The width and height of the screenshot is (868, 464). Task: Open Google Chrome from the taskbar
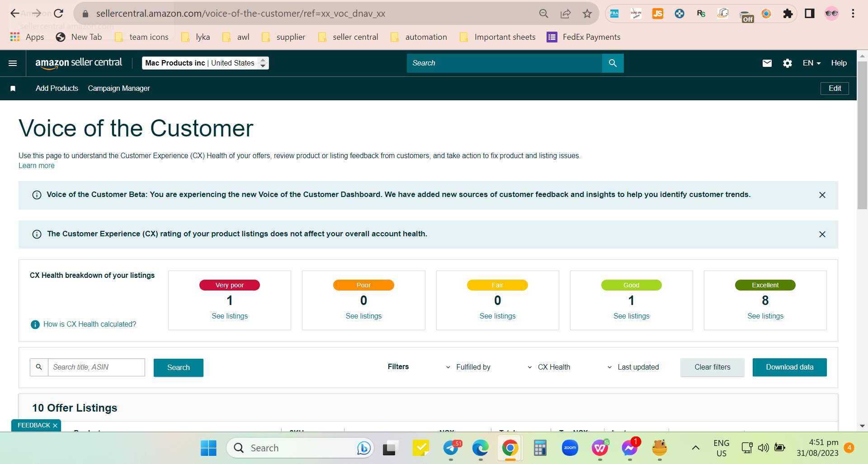tap(510, 448)
